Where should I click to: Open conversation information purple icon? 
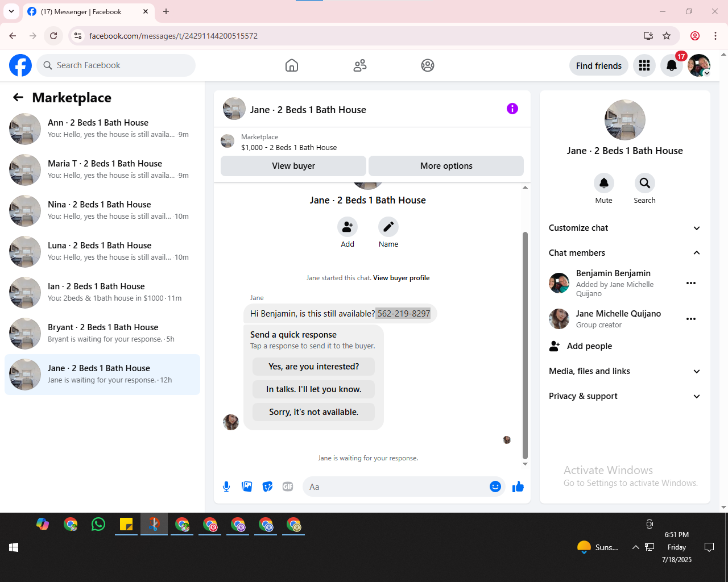pos(512,109)
